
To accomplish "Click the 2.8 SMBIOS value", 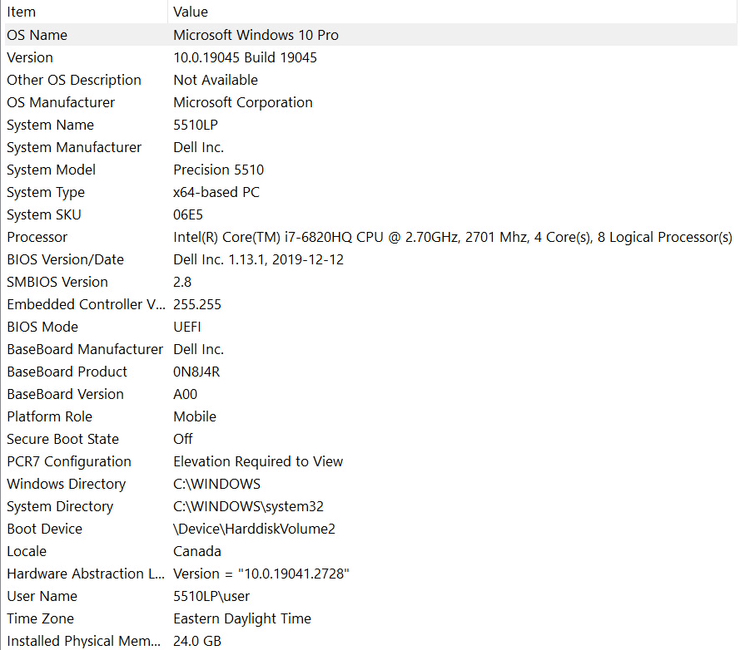I will point(182,282).
